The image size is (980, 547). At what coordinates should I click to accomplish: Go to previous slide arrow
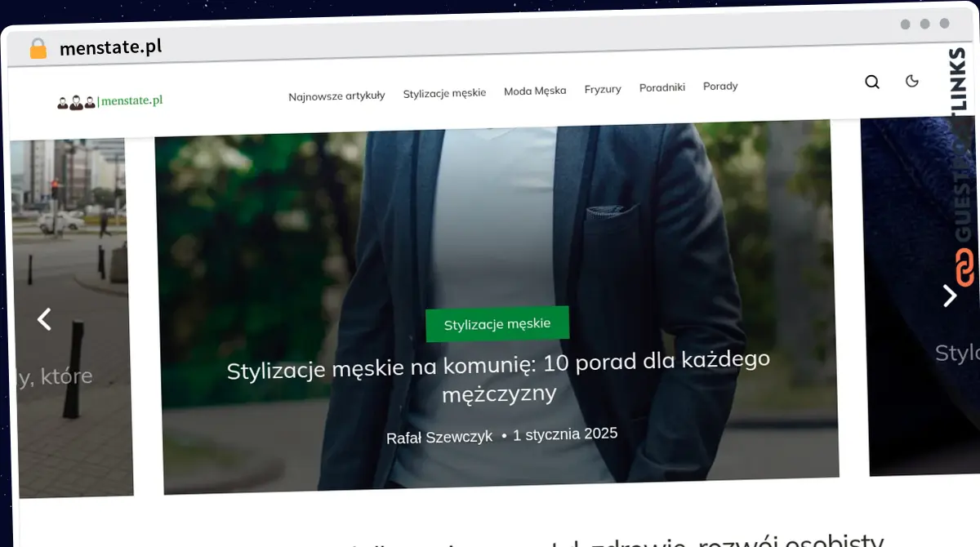click(x=44, y=319)
